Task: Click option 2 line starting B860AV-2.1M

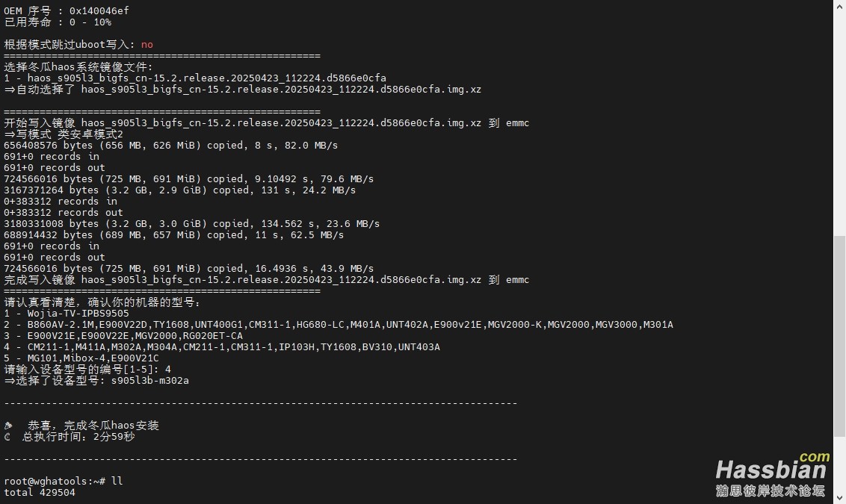Action: tap(339, 325)
